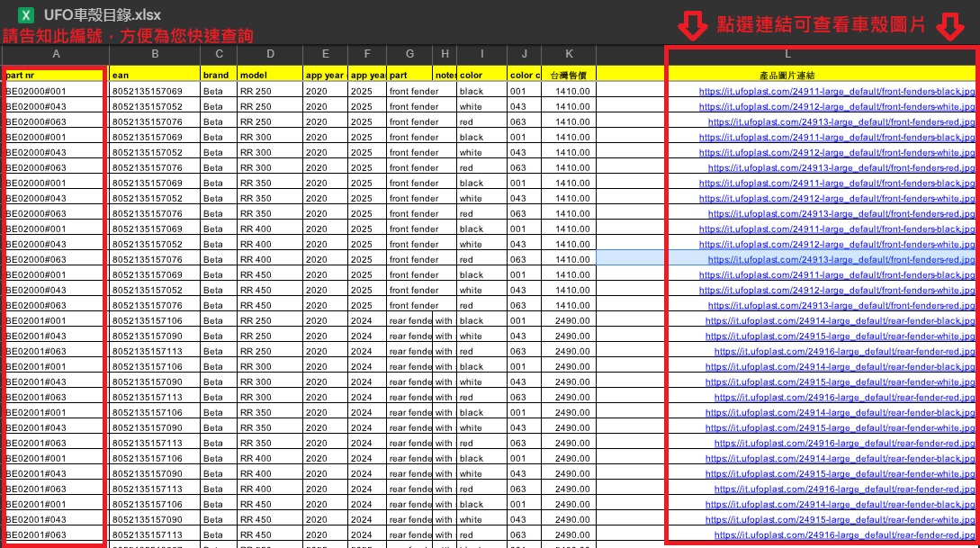Select column L header
The image size is (980, 548).
[x=787, y=54]
